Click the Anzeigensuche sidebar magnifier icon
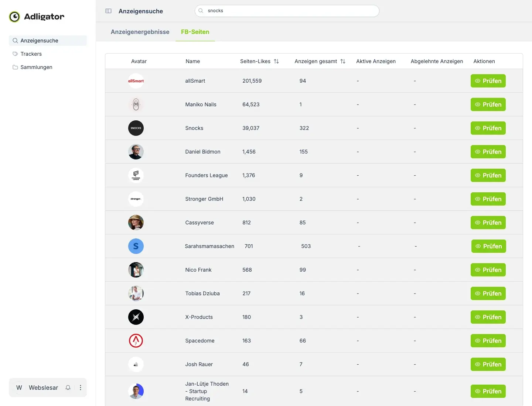532x406 pixels. coord(15,41)
